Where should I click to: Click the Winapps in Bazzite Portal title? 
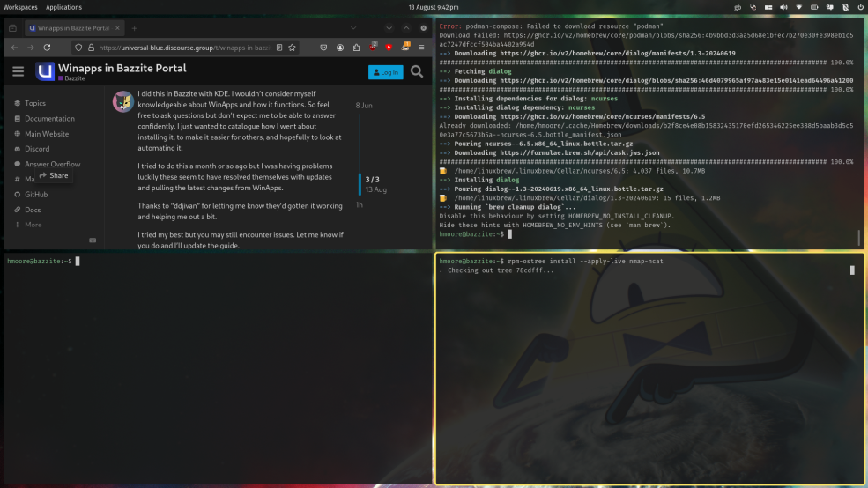click(122, 68)
